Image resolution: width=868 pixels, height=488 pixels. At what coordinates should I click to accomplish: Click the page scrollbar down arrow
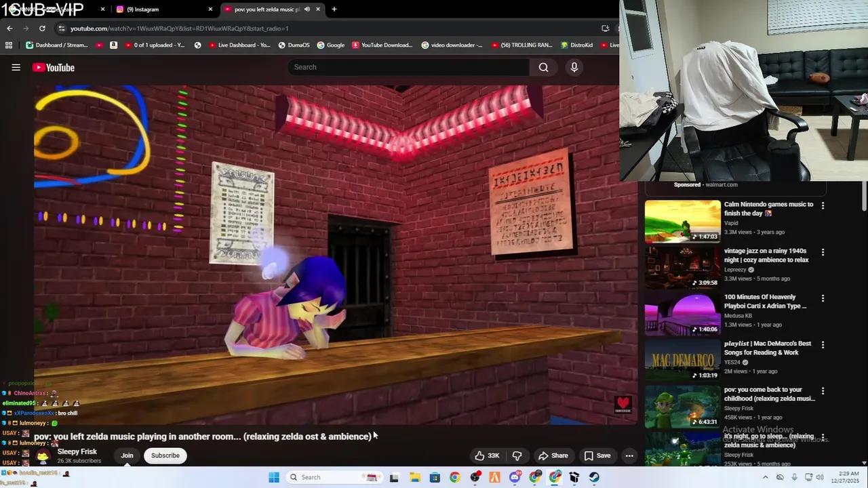tap(864, 462)
